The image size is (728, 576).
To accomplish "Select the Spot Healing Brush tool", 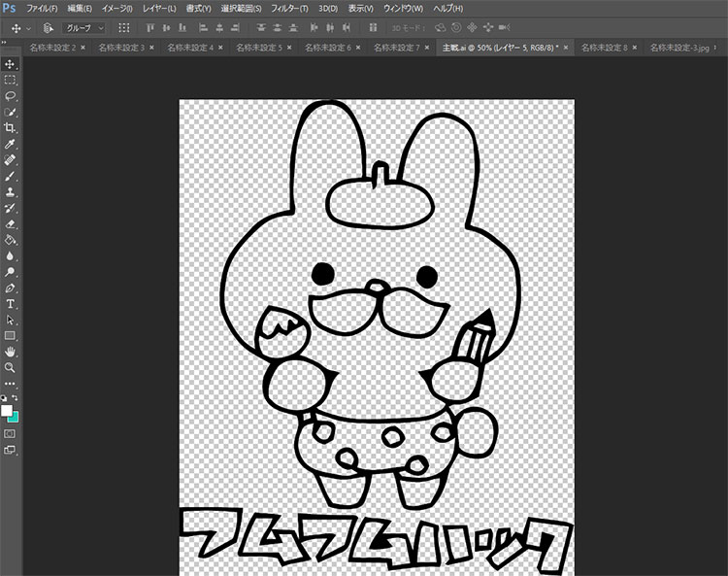I will (x=10, y=160).
